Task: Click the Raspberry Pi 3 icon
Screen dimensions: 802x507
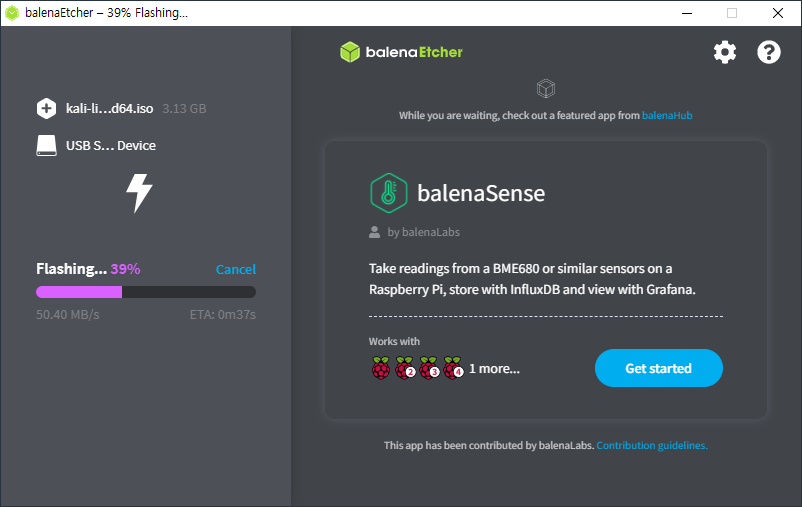Action: 429,368
